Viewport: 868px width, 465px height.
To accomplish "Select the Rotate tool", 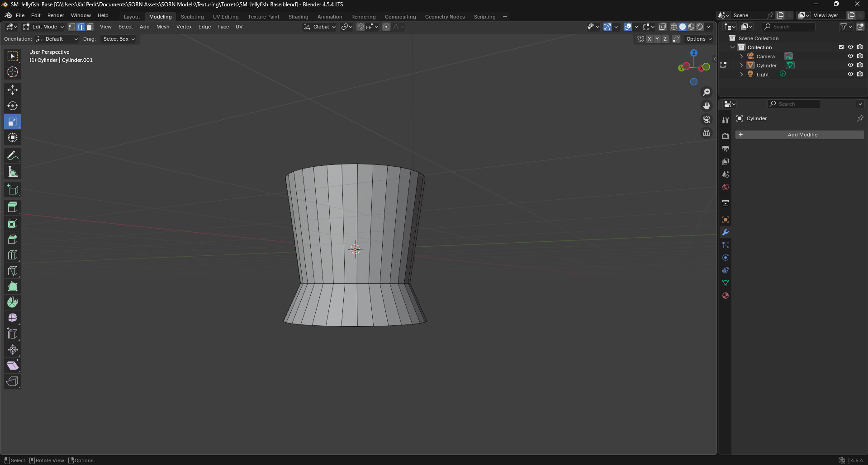I will [x=13, y=106].
